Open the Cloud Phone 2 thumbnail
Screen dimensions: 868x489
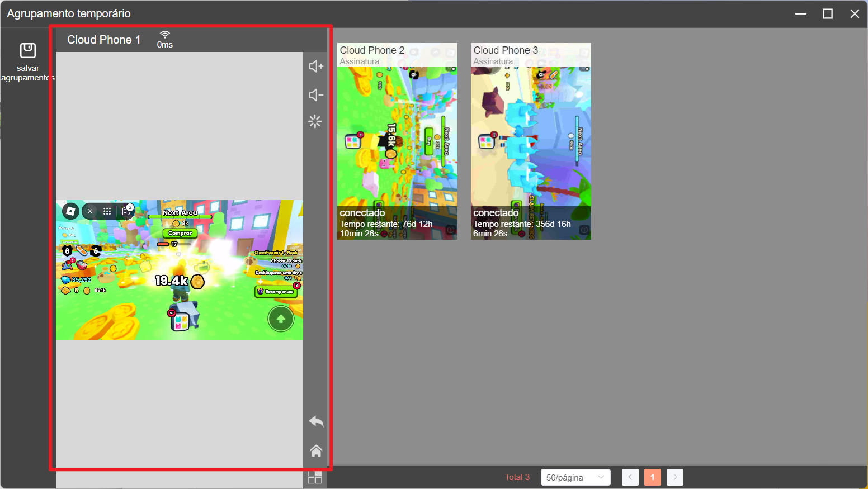[x=397, y=141]
